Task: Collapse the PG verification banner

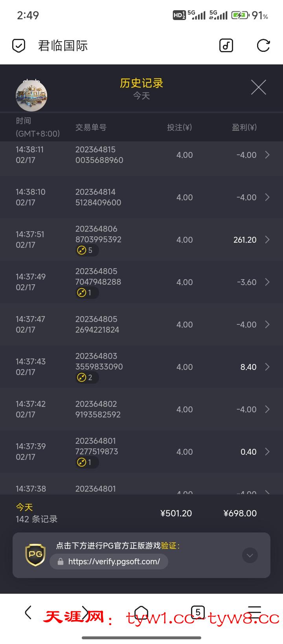Action: pyautogui.click(x=250, y=555)
